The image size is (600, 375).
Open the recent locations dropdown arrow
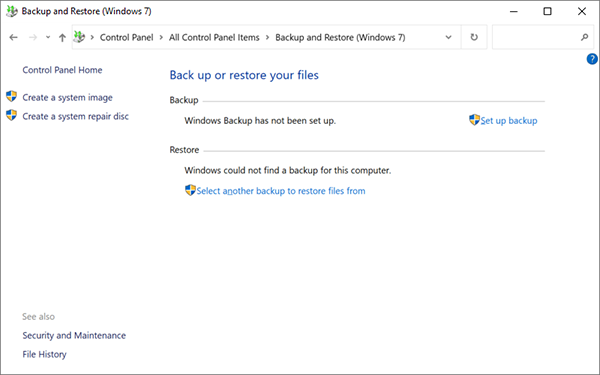coord(48,38)
